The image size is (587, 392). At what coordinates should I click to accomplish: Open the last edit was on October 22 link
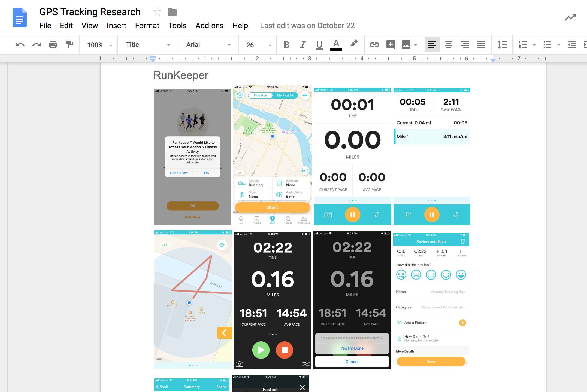(307, 26)
